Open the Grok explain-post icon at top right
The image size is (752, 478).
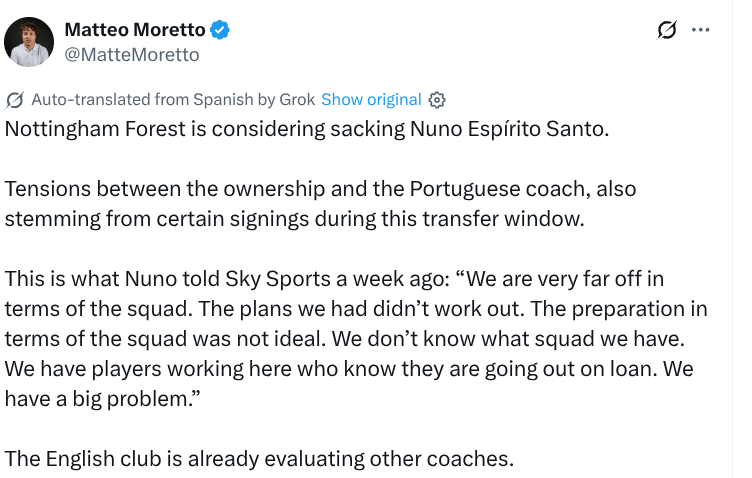(x=667, y=30)
